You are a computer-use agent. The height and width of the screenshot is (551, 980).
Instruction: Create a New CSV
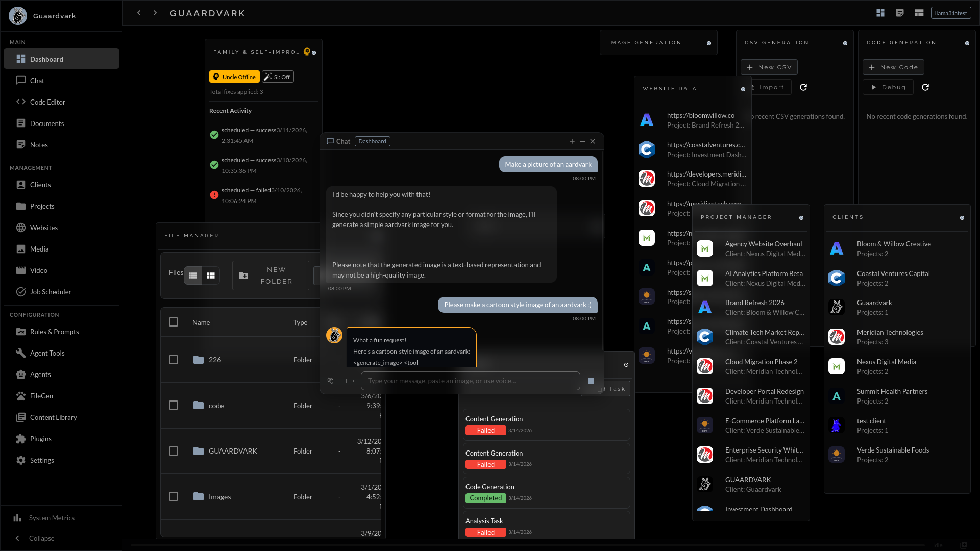(x=769, y=67)
